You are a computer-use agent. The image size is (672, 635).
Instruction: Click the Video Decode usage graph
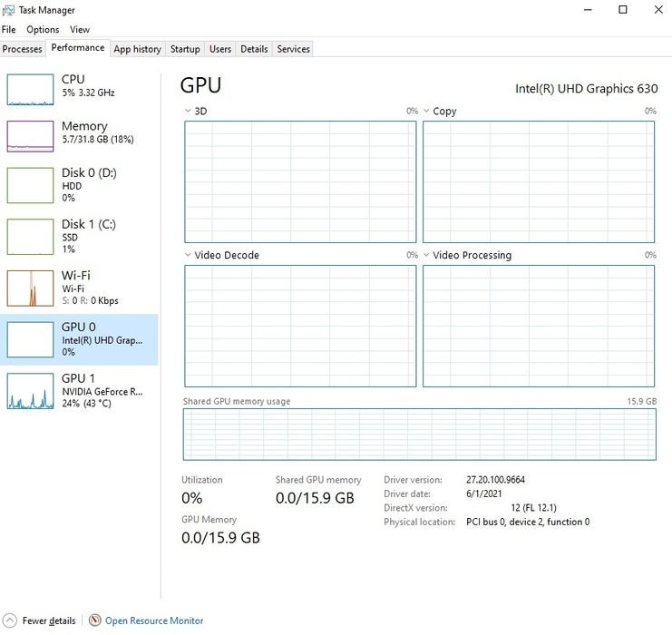(300, 326)
